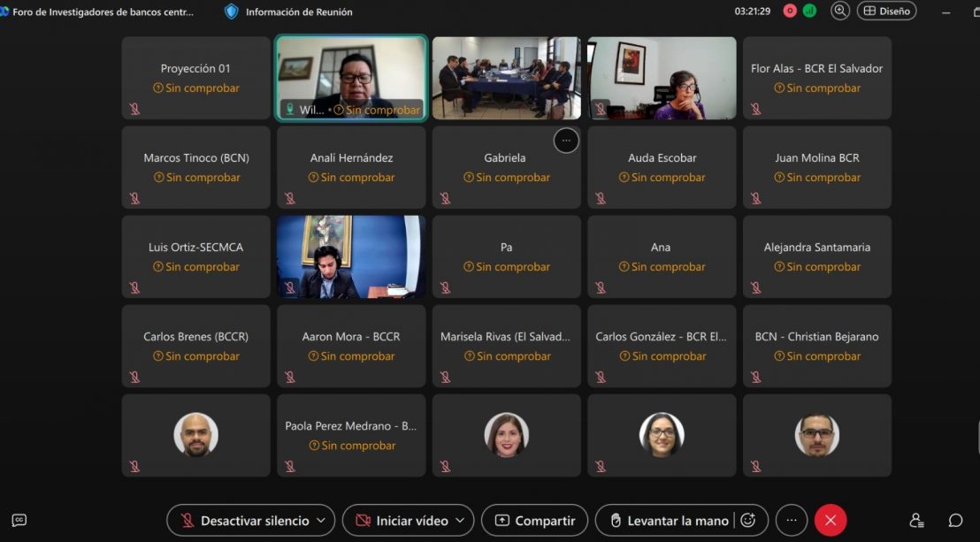The height and width of the screenshot is (542, 980).
Task: Click the magnifier zoom icon
Action: (840, 11)
